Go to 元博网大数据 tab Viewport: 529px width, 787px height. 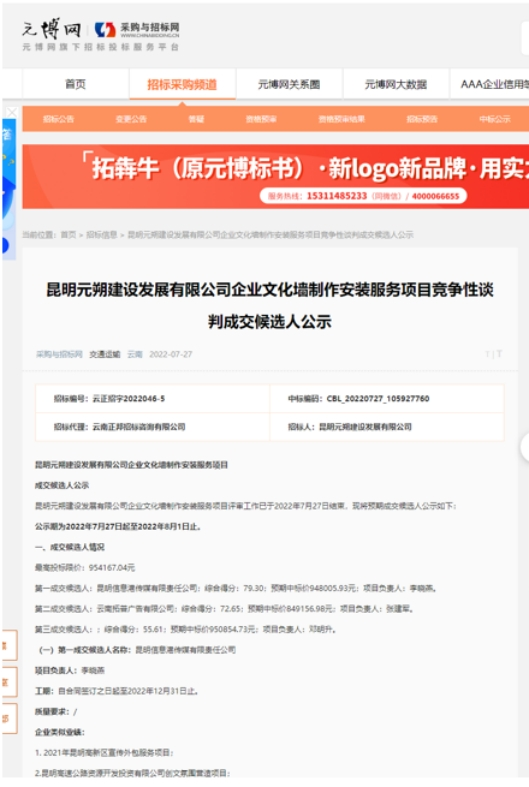[395, 84]
